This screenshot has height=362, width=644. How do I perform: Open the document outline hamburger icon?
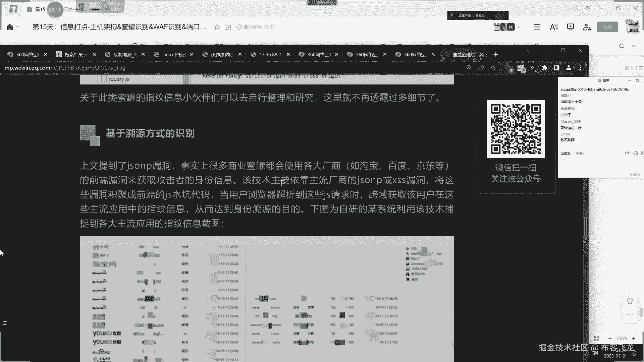pyautogui.click(x=537, y=27)
